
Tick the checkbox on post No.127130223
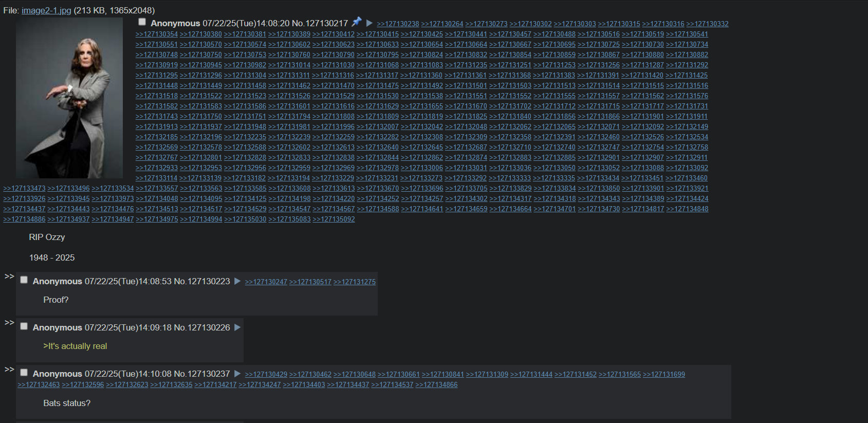24,280
